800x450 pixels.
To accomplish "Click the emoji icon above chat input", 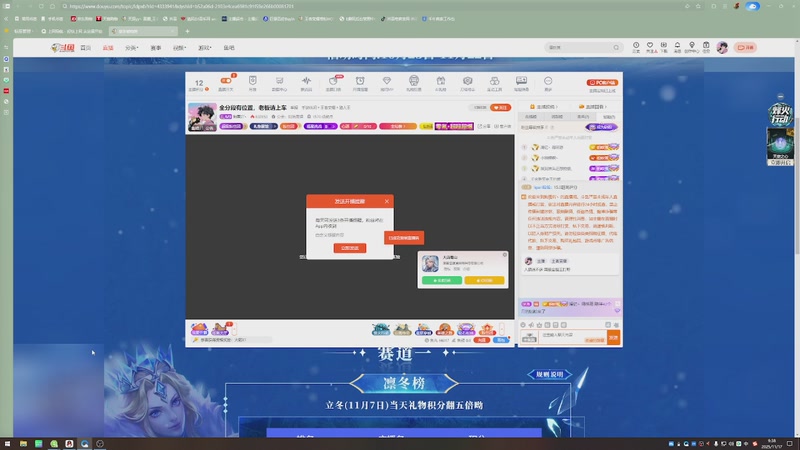I will [523, 324].
